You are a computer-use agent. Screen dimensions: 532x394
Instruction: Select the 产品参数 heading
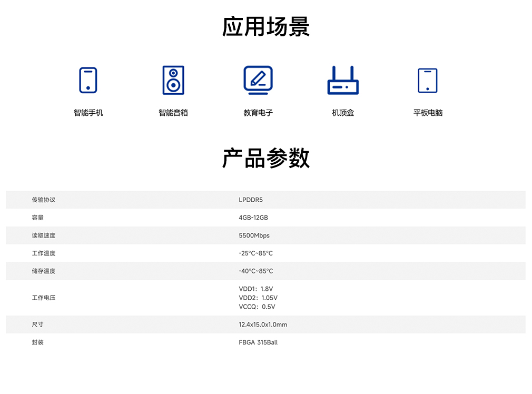(266, 158)
